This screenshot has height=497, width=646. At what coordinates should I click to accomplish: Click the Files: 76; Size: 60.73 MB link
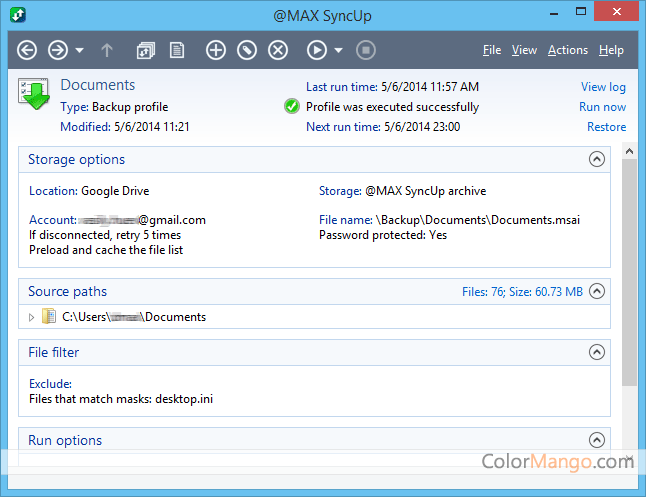(x=522, y=292)
